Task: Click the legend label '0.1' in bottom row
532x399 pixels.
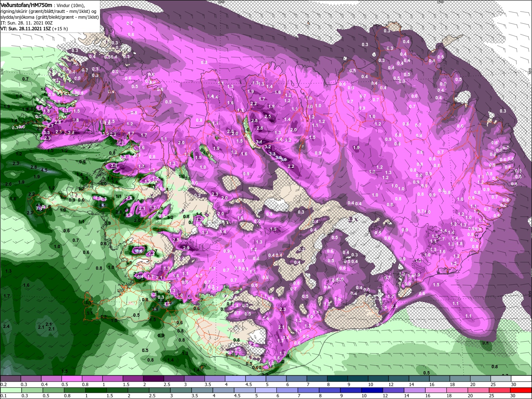Action: click(x=3, y=396)
